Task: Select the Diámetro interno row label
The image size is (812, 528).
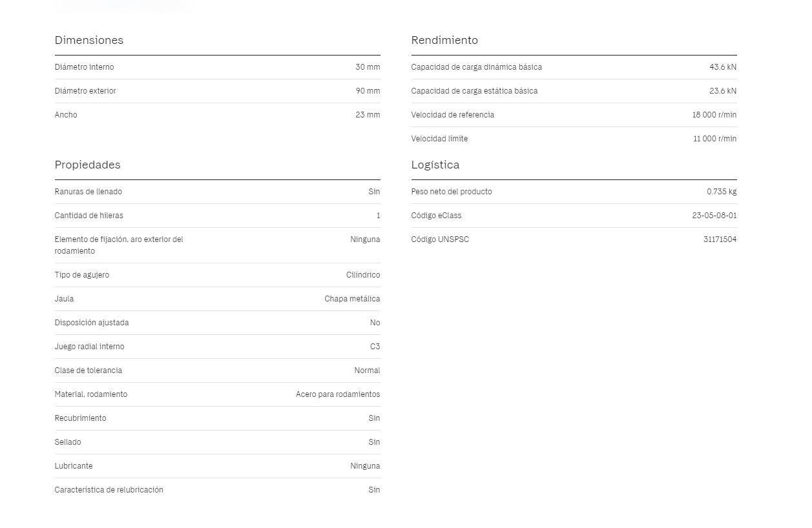Action: tap(84, 67)
